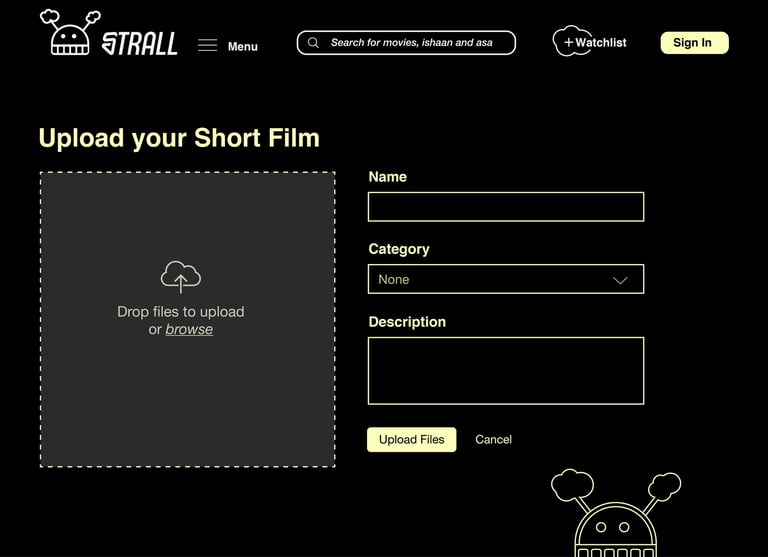This screenshot has height=557, width=768.
Task: Open the hamburger menu icon
Action: (x=208, y=46)
